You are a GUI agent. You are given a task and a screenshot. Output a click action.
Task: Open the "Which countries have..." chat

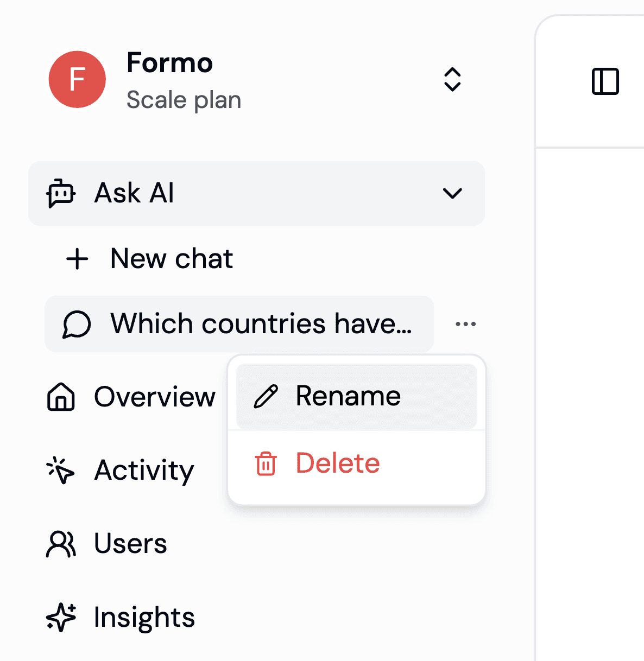coord(261,324)
